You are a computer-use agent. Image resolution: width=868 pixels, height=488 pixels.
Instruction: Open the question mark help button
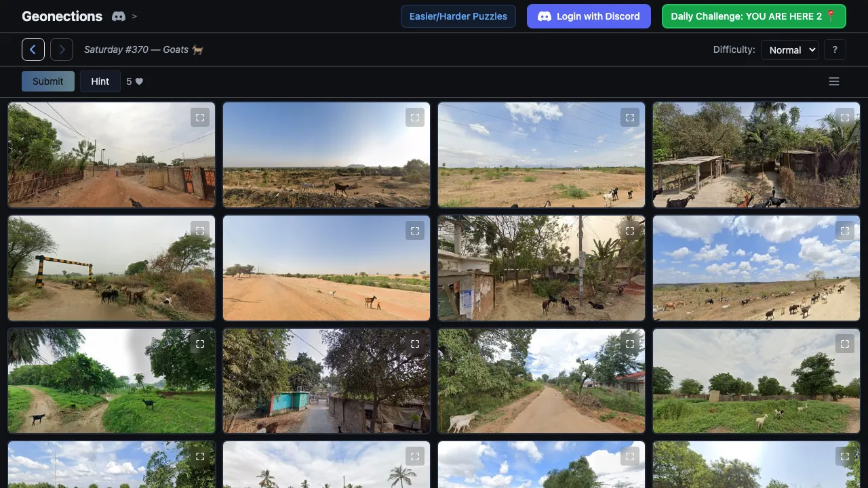(835, 49)
